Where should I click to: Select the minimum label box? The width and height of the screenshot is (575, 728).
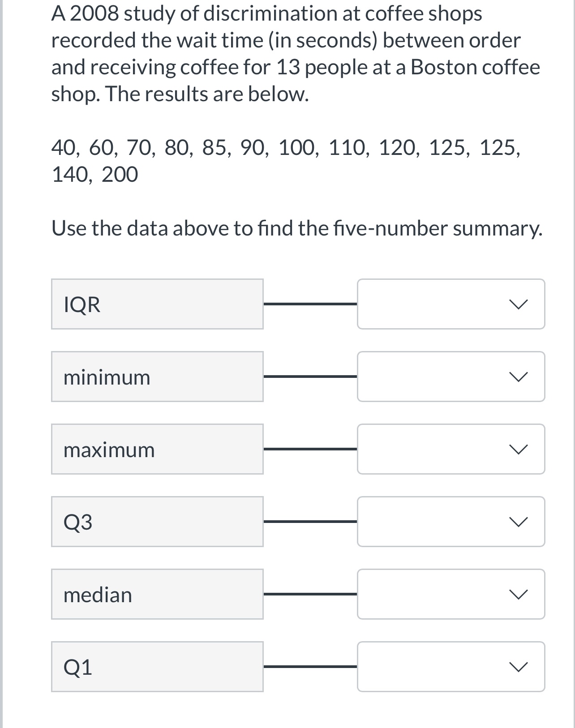coord(157,377)
